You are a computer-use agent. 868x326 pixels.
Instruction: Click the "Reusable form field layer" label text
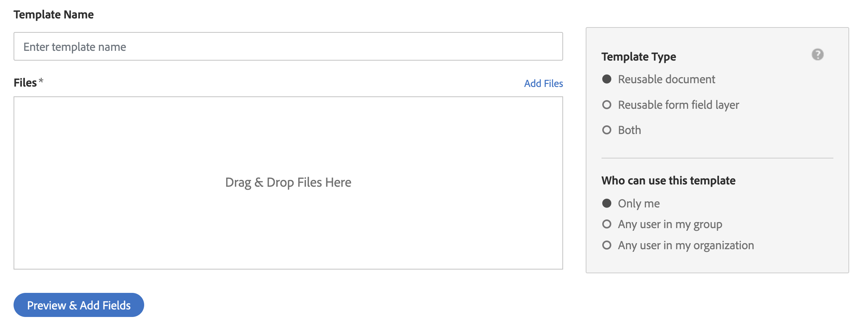(678, 105)
